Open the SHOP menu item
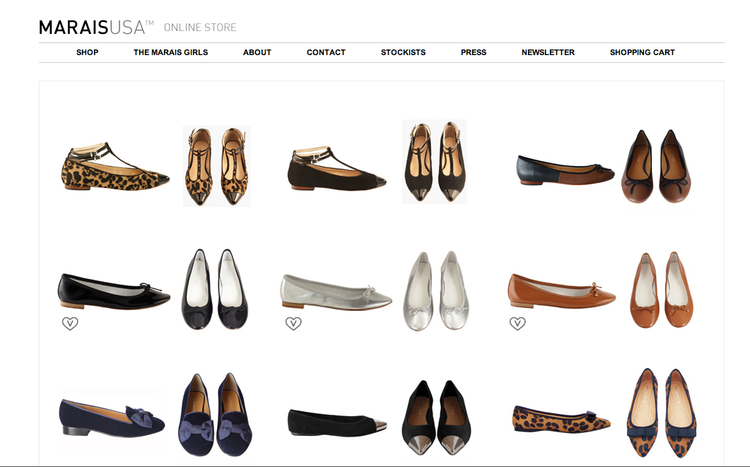Image resolution: width=750 pixels, height=467 pixels. coord(87,52)
